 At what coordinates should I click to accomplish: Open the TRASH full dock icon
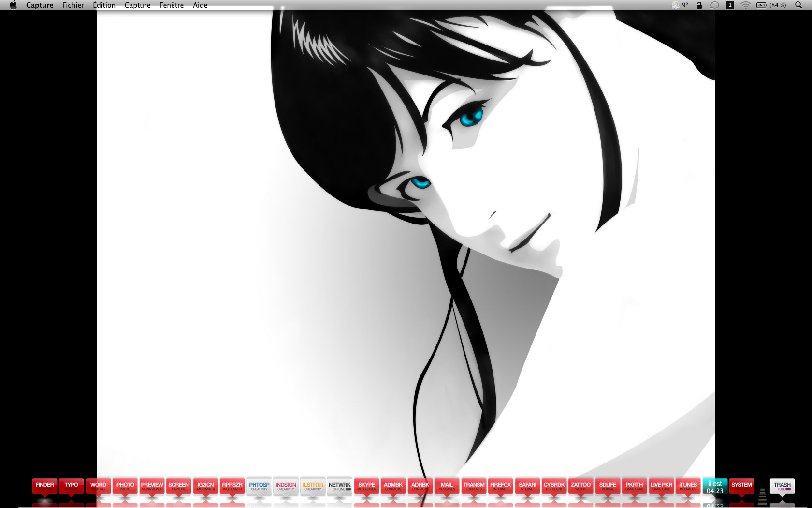pyautogui.click(x=782, y=486)
